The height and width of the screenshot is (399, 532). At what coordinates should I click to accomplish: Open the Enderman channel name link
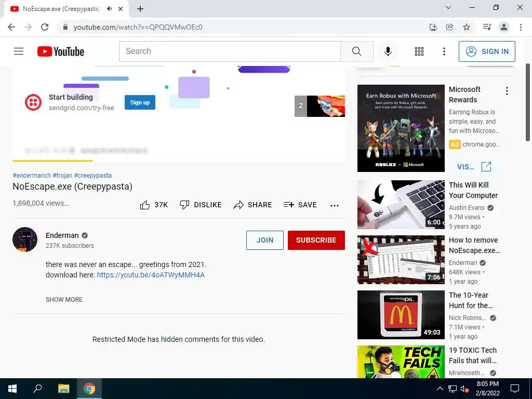click(62, 235)
